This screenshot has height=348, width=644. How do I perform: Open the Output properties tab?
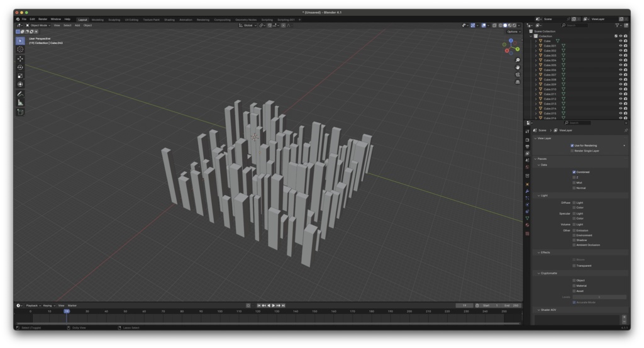point(528,147)
